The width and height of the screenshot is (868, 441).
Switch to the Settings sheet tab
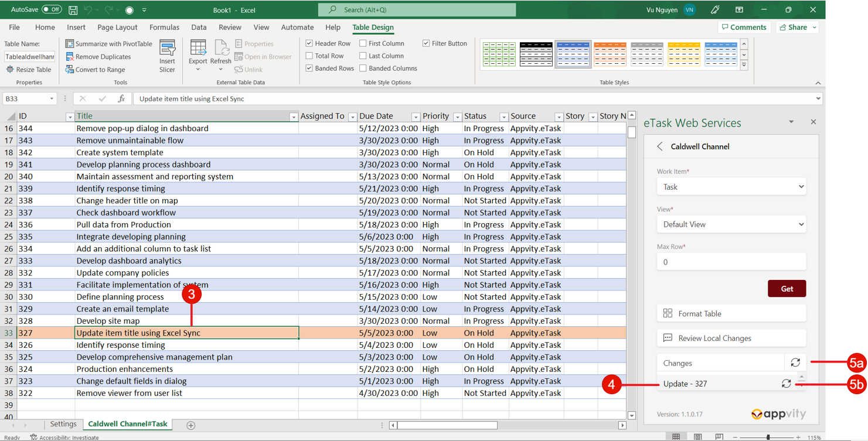point(63,424)
